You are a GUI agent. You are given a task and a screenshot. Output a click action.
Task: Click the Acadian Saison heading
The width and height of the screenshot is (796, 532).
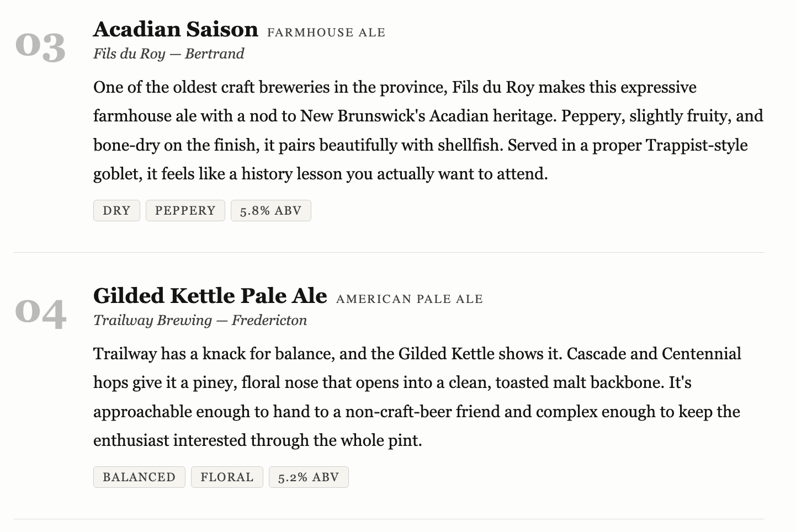(176, 29)
